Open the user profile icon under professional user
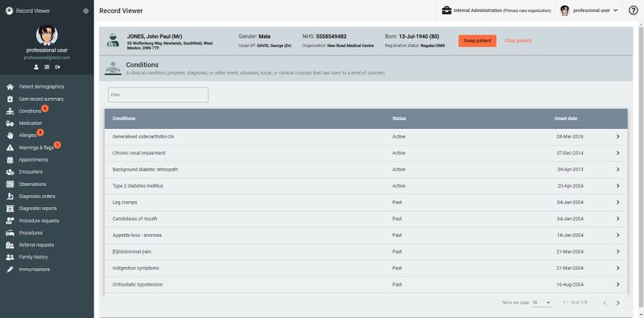 (36, 67)
